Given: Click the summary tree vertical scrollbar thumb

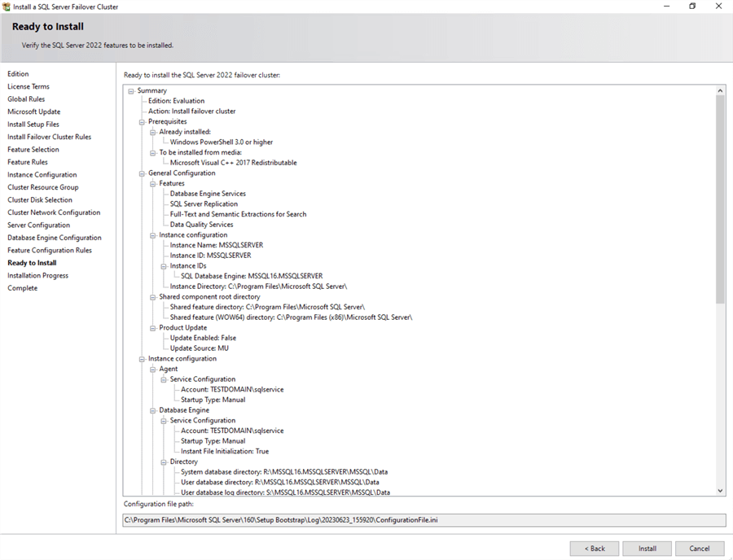Looking at the screenshot, I should coord(720,199).
